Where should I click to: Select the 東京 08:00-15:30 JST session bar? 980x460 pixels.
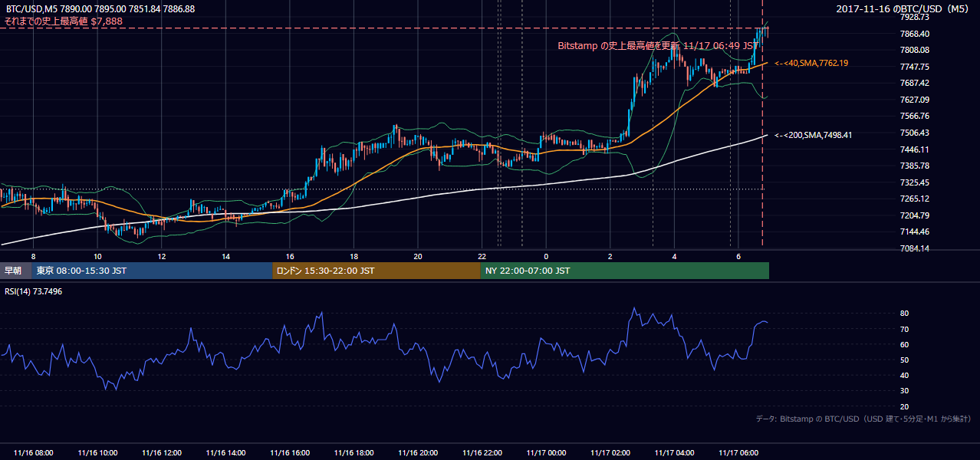coord(153,271)
